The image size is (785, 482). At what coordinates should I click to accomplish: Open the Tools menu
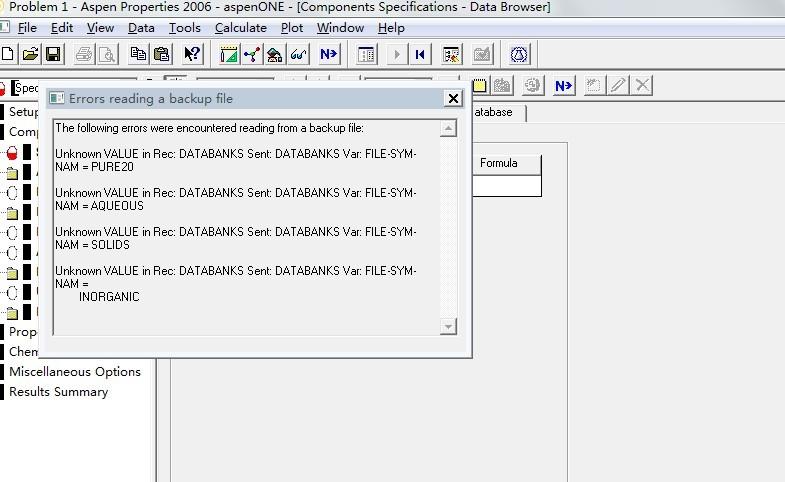coord(184,28)
